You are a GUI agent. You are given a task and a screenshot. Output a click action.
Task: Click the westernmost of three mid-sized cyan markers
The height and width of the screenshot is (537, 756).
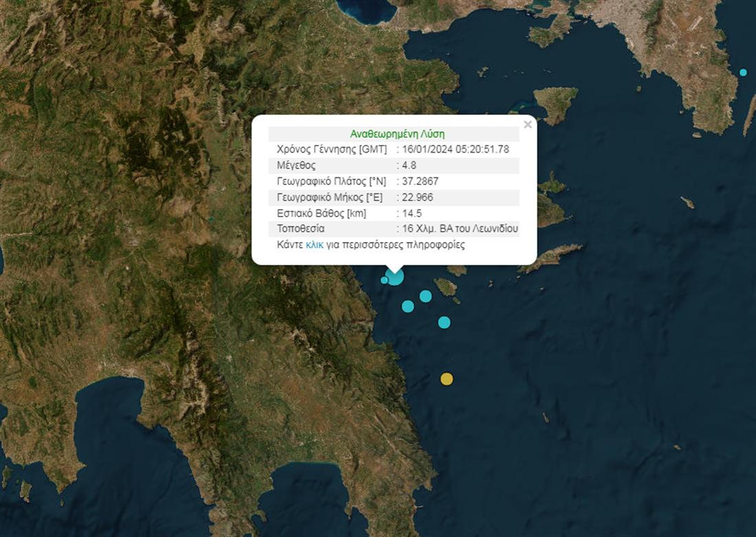pos(408,306)
